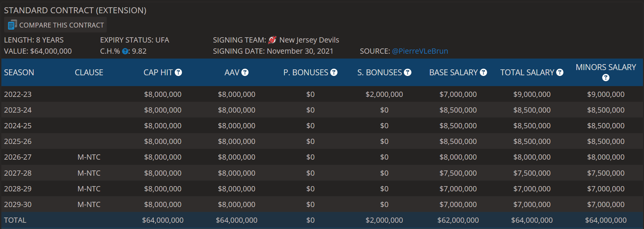
Task: Open the @PierreVLeBrun source link
Action: coord(420,51)
